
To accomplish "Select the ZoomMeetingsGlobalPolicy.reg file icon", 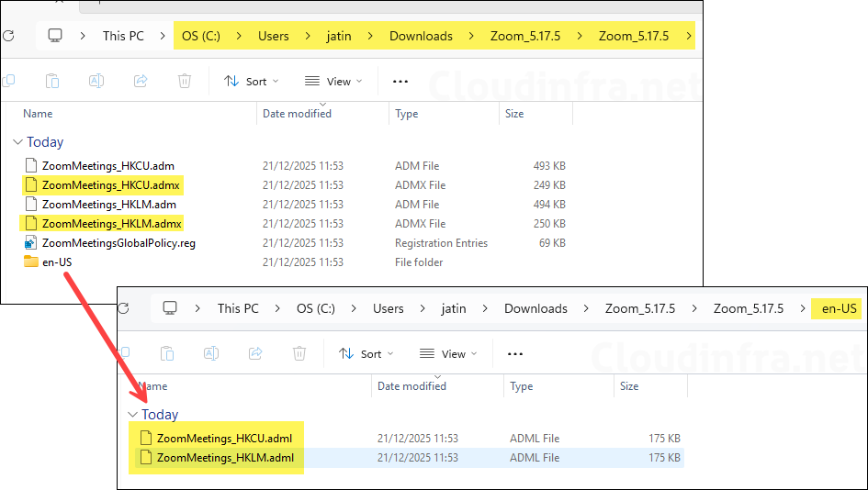I will tap(31, 243).
